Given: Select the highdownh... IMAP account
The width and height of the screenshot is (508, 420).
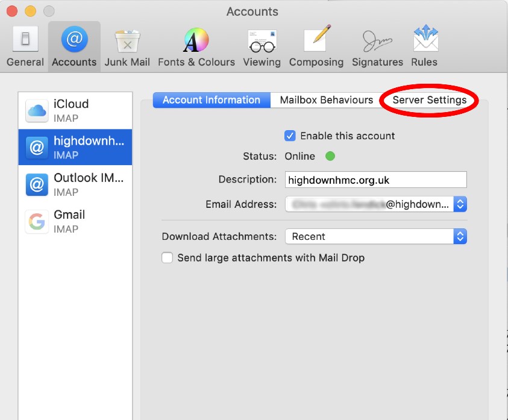Looking at the screenshot, I should pos(75,147).
